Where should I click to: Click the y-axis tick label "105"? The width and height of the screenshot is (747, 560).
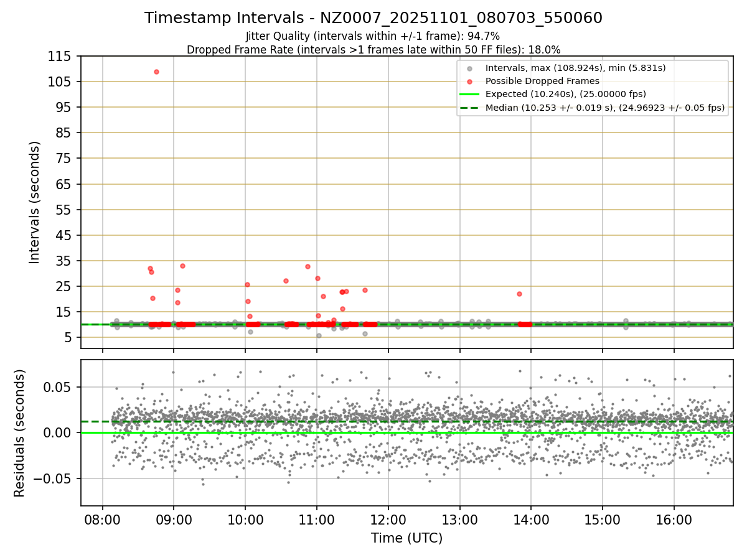coord(61,82)
